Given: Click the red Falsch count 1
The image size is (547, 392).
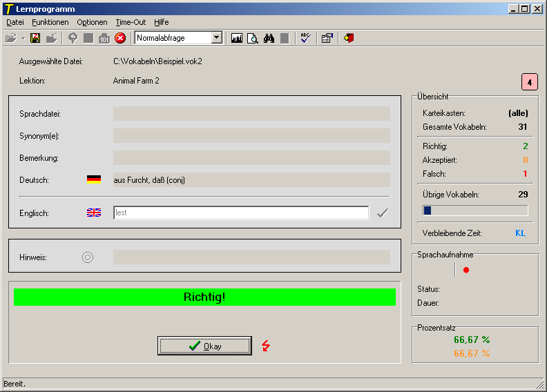Looking at the screenshot, I should click(525, 173).
